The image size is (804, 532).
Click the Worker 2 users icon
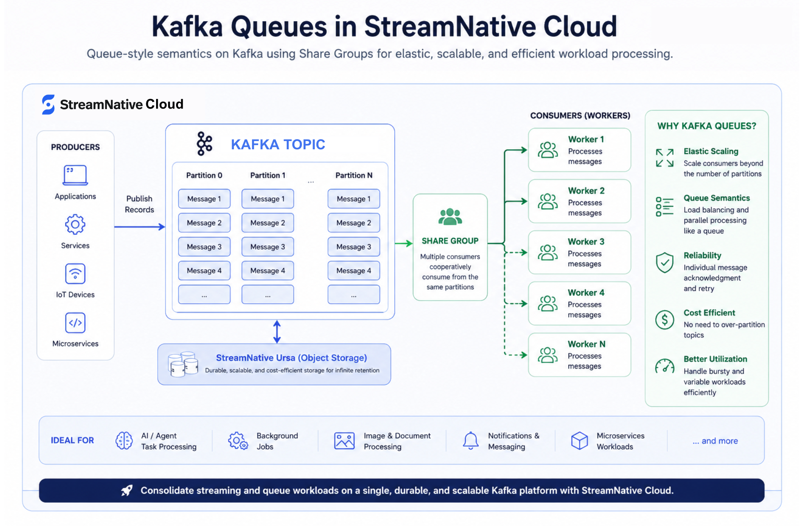548,201
